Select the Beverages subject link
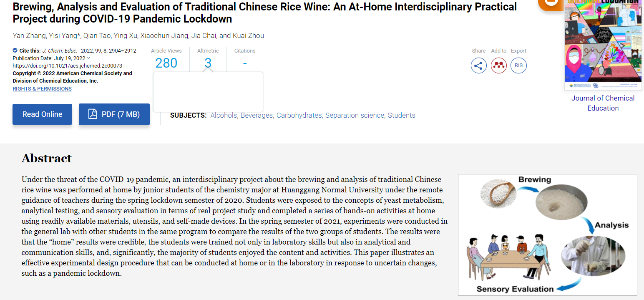 pyautogui.click(x=257, y=116)
